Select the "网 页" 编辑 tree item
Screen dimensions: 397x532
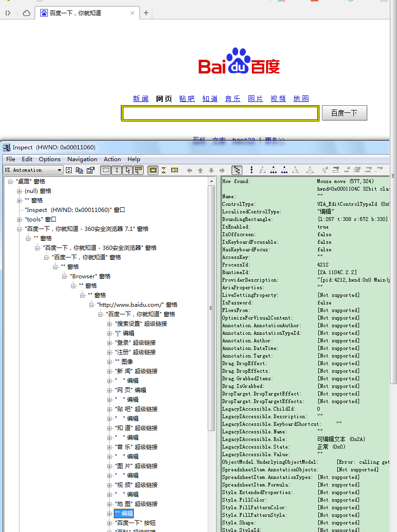tap(130, 391)
